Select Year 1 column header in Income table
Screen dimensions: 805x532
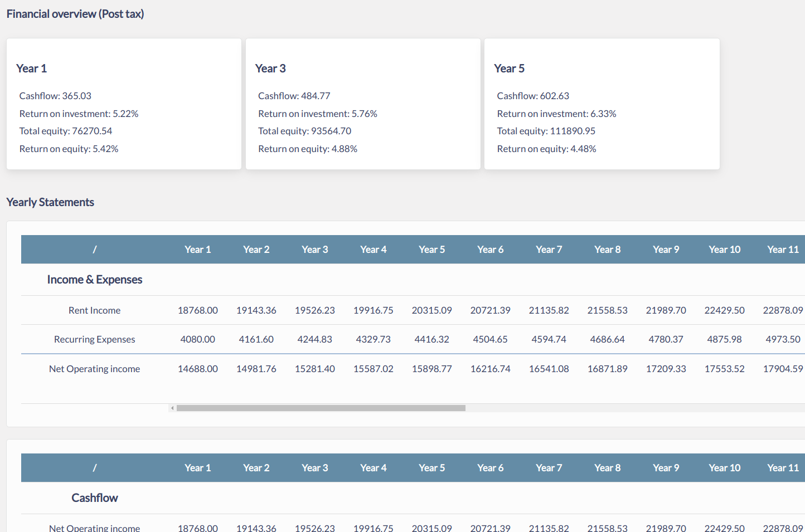(198, 250)
